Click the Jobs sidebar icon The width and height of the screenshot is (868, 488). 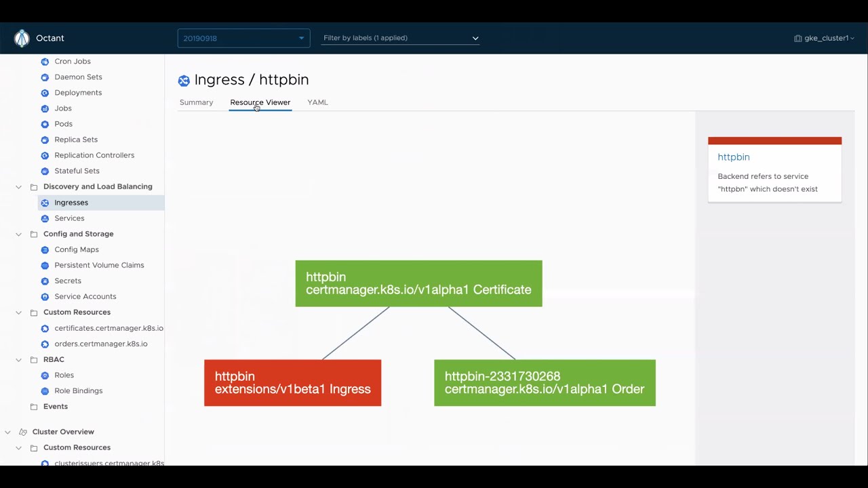(x=45, y=108)
